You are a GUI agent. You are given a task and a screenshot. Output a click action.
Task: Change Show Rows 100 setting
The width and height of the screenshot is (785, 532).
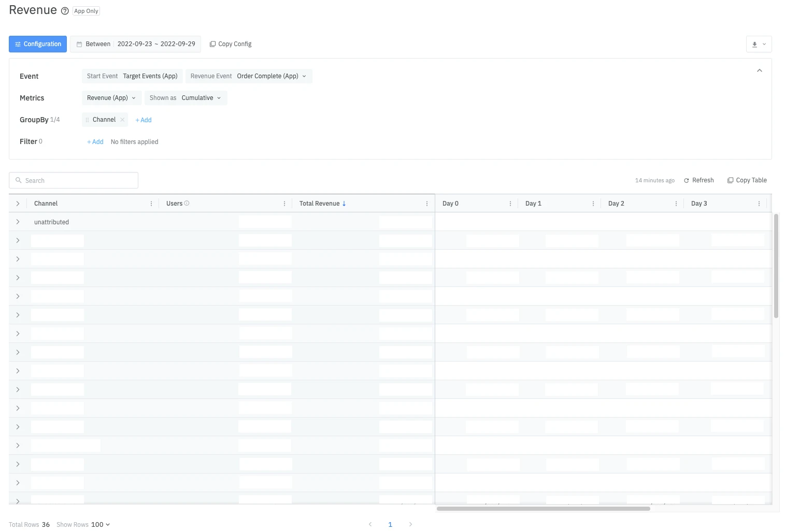coord(101,524)
